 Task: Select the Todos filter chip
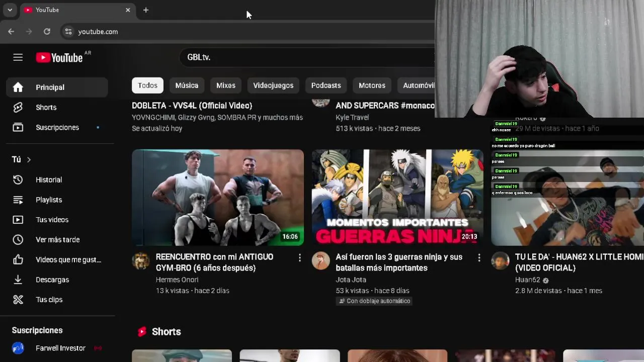coord(148,85)
